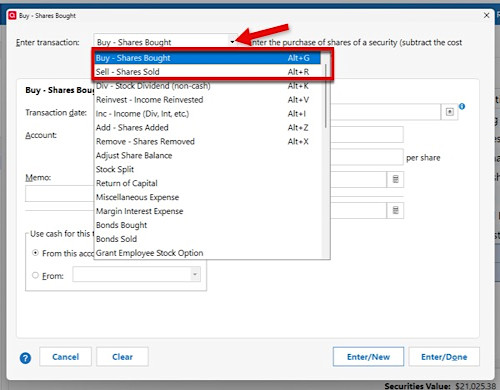Open the lower calculator icon field button
The image size is (500, 390).
[395, 210]
